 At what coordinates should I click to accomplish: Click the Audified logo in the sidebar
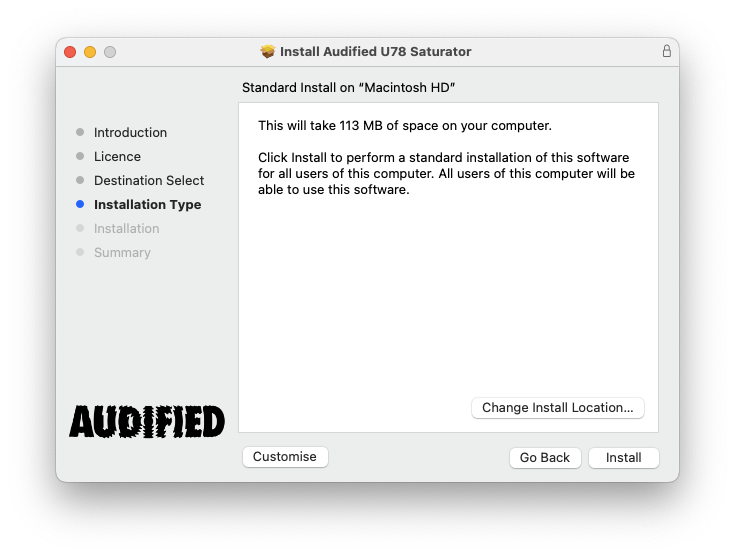tap(147, 421)
